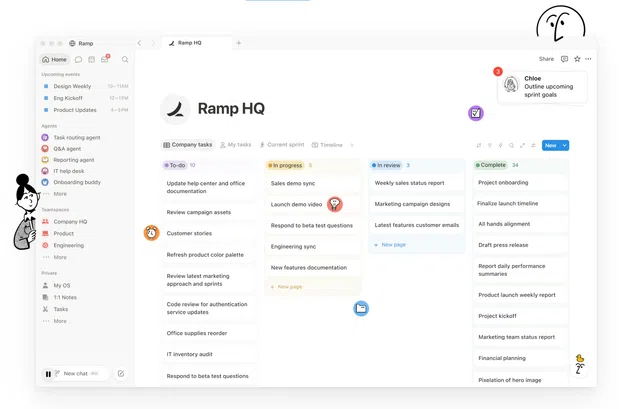Open the three-dot page menu at top right

588,59
